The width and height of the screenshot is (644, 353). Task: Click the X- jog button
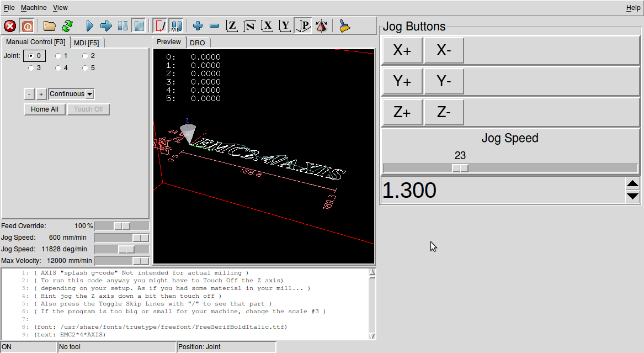pos(444,50)
